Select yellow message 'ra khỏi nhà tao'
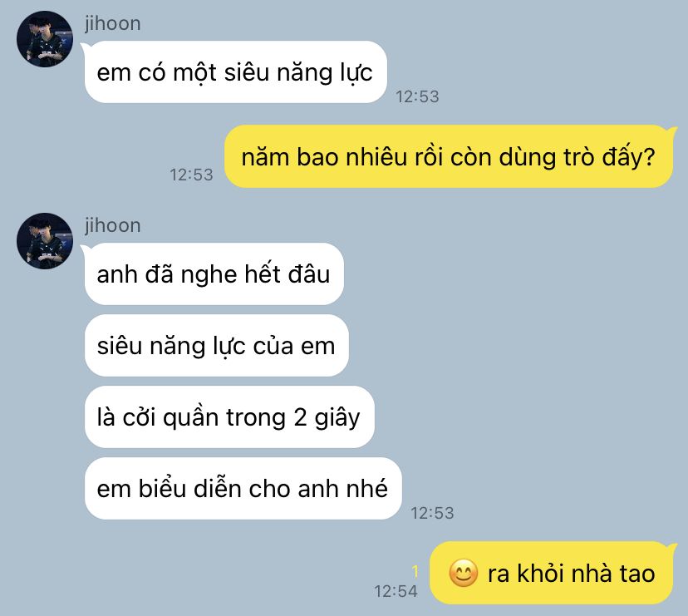This screenshot has height=616, width=688. coord(552,573)
